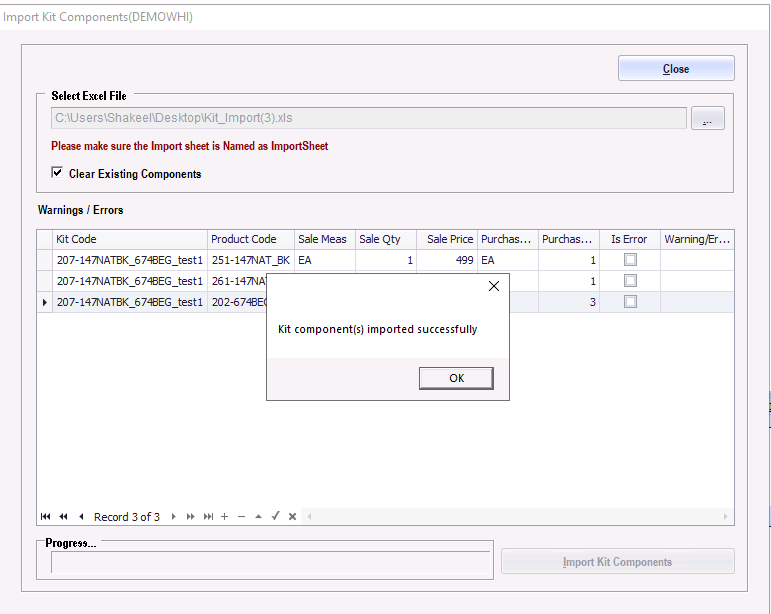771x614 pixels.
Task: Click the Sale Price column header
Action: point(449,239)
